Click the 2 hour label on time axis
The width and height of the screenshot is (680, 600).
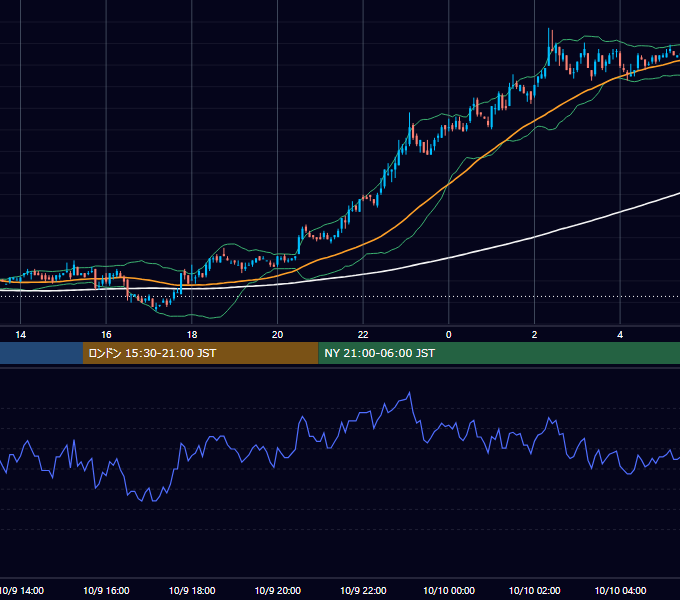point(534,335)
